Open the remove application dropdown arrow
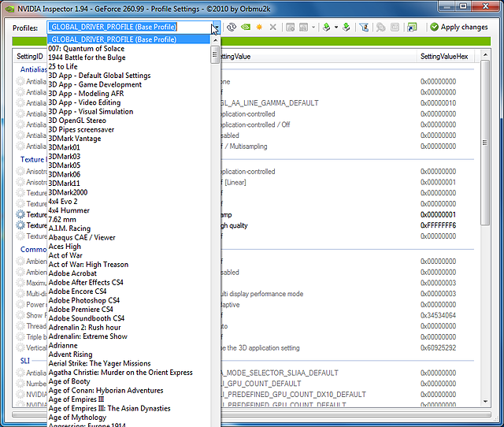The image size is (504, 427). (313, 28)
